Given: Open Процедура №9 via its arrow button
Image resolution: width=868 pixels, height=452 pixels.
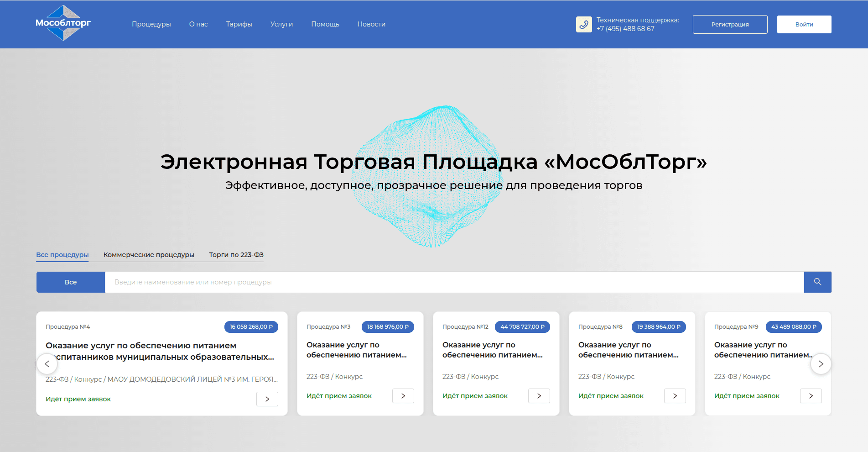Looking at the screenshot, I should (x=811, y=396).
